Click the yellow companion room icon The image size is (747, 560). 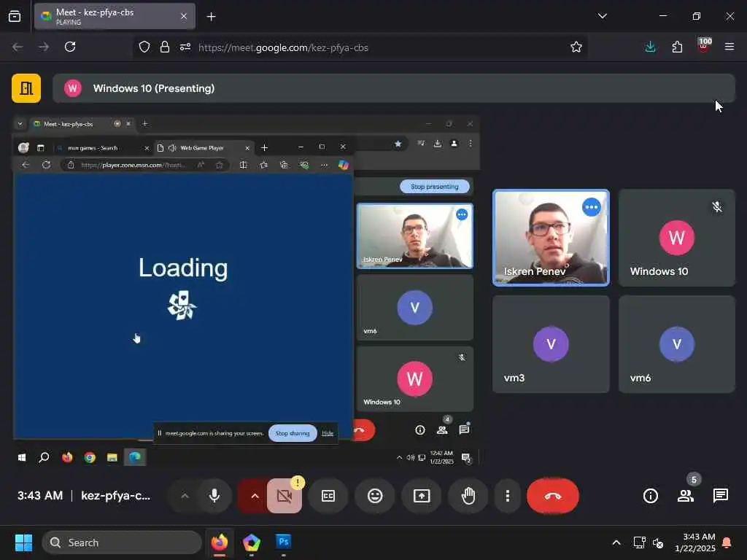(26, 88)
